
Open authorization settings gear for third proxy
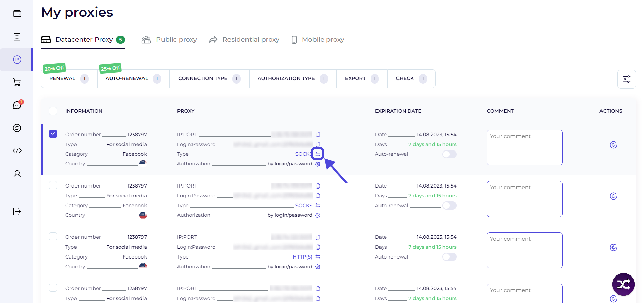click(318, 267)
